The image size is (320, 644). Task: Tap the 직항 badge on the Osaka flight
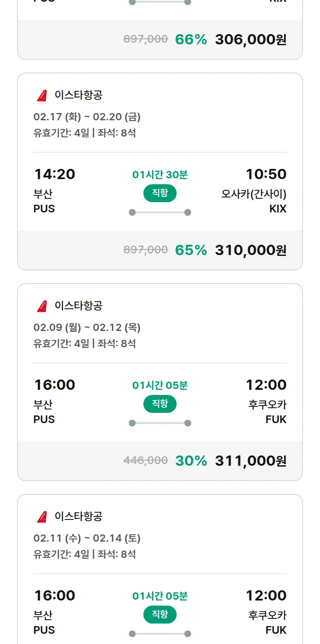160,193
